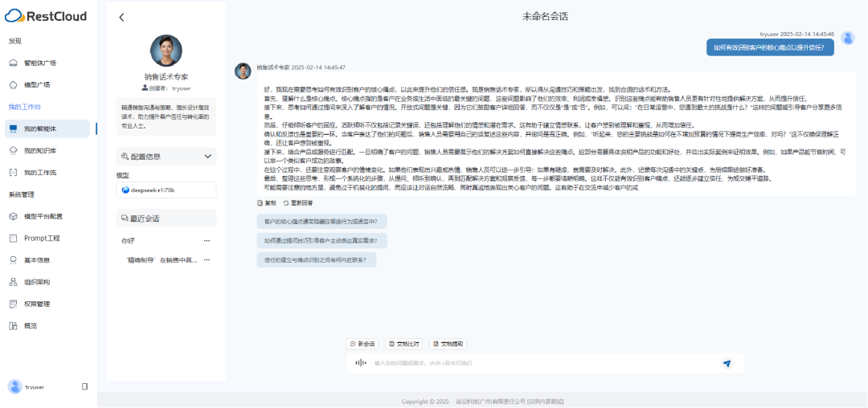
Task: Select 我的工作流 in sidebar
Action: (40, 172)
